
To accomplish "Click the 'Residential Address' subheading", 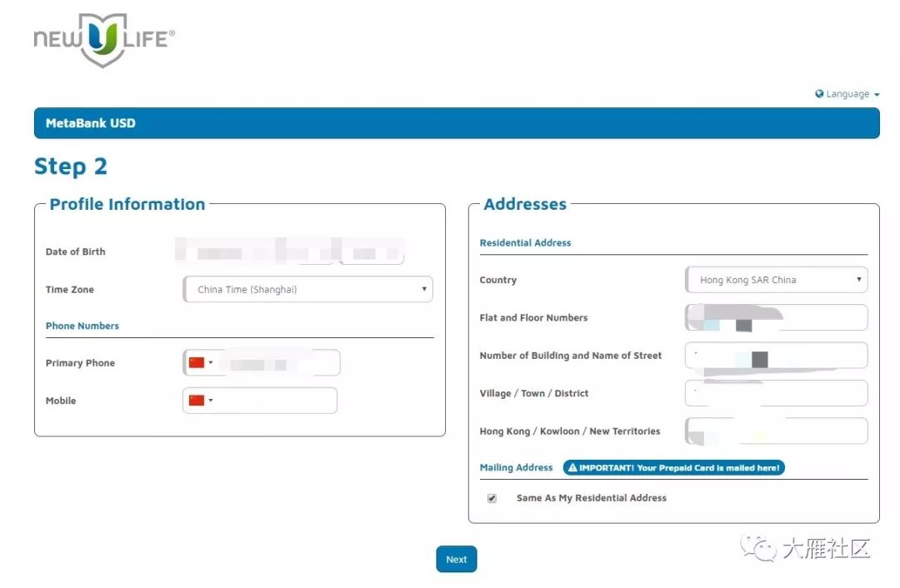I will click(526, 242).
